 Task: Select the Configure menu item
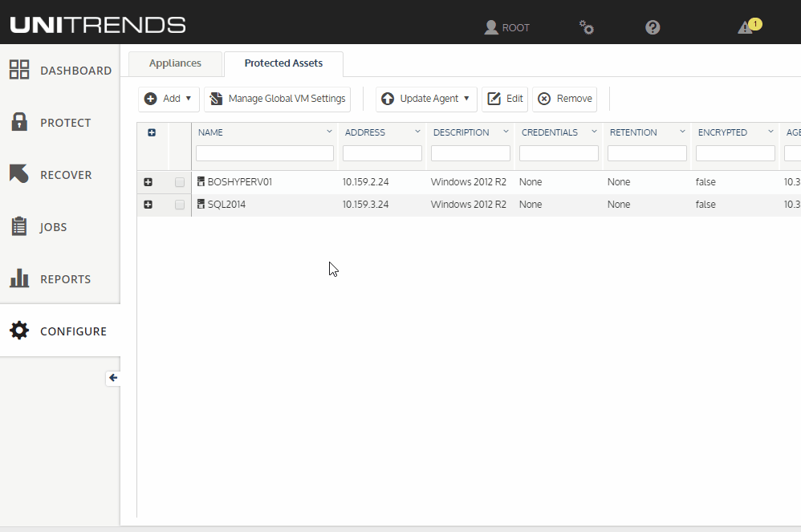tap(60, 331)
